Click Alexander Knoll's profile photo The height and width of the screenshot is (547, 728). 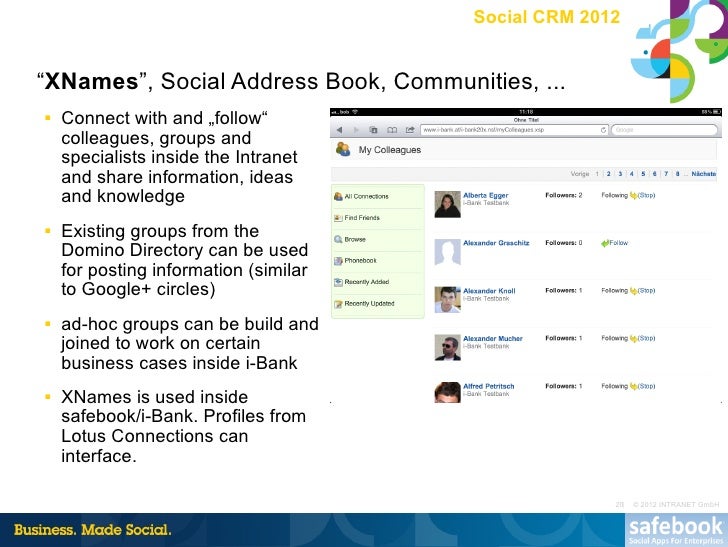click(x=447, y=300)
